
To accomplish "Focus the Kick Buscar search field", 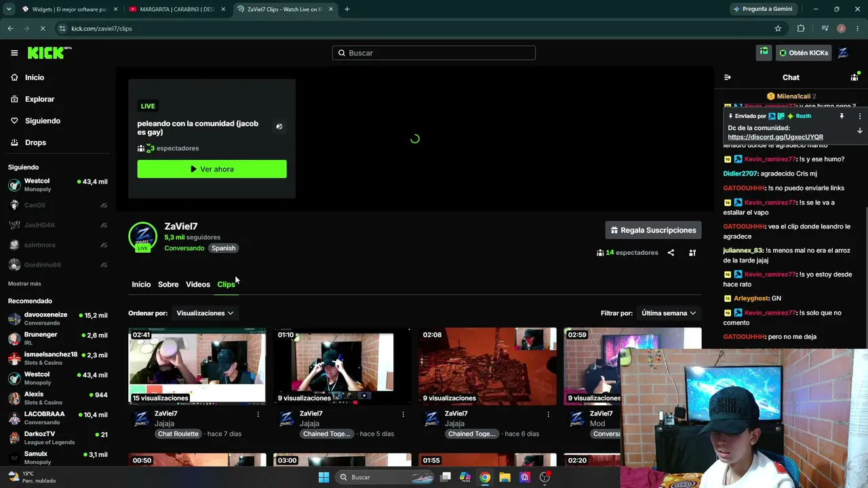I will (x=434, y=53).
